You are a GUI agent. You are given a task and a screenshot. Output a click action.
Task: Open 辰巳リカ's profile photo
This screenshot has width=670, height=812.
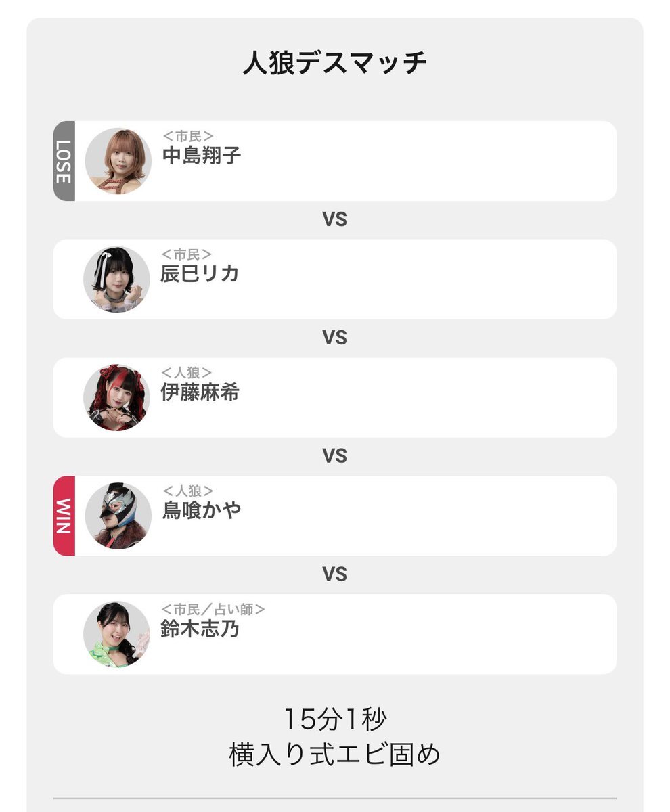(116, 279)
